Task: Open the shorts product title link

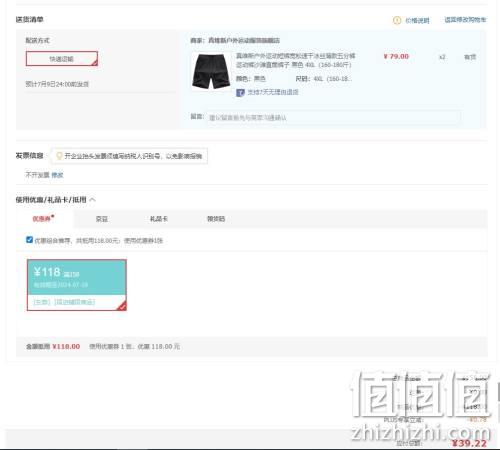Action: pyautogui.click(x=296, y=60)
